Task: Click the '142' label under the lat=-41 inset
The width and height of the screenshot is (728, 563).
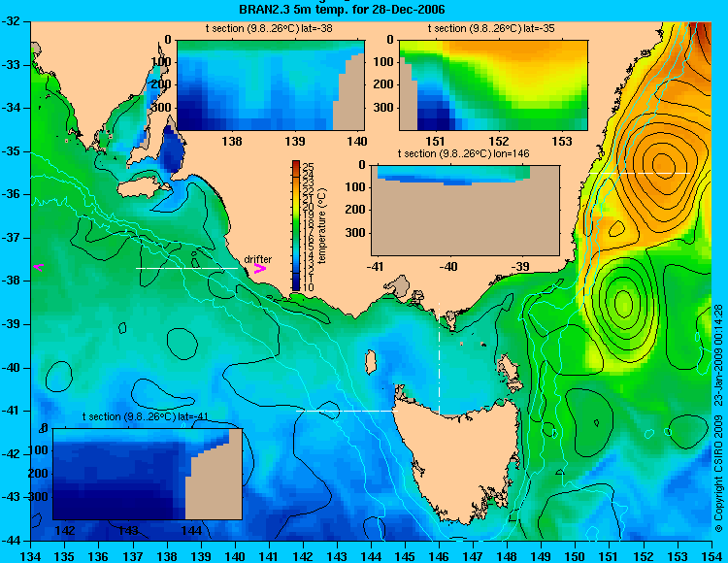Action: pyautogui.click(x=65, y=530)
